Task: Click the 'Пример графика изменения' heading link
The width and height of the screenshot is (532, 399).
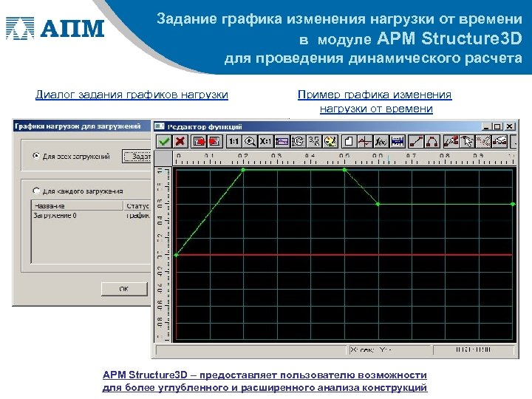Action: coord(375,95)
